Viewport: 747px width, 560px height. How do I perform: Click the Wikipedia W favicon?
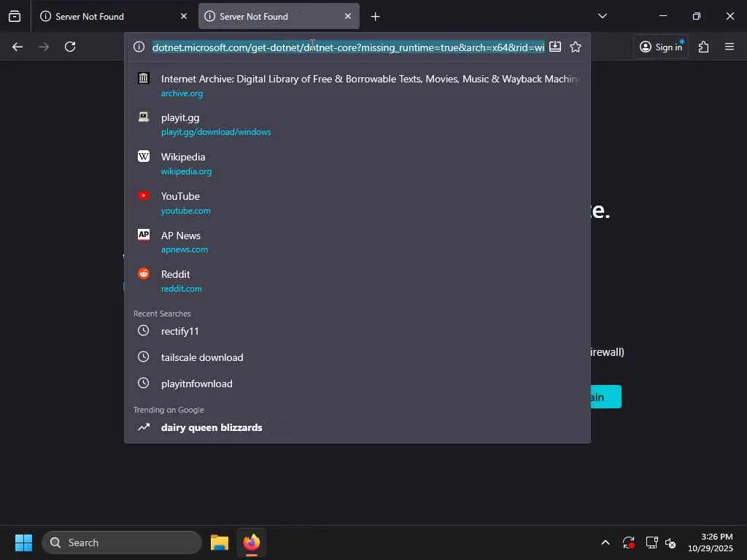[144, 156]
